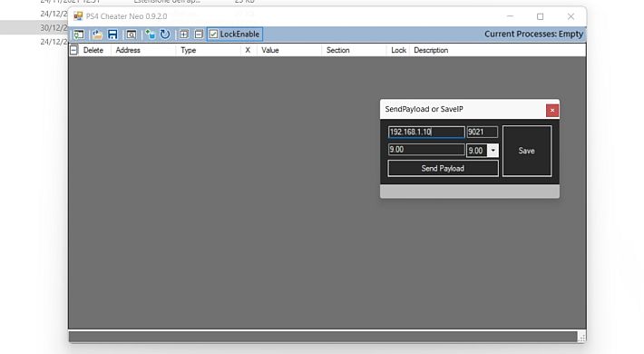The width and height of the screenshot is (644, 354).
Task: Open the search query window icon
Action: coord(131,34)
